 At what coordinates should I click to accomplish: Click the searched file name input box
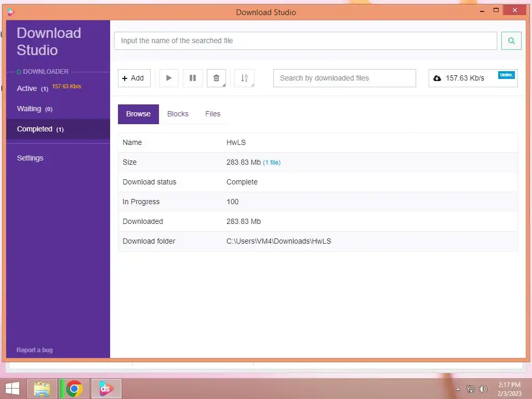[305, 41]
